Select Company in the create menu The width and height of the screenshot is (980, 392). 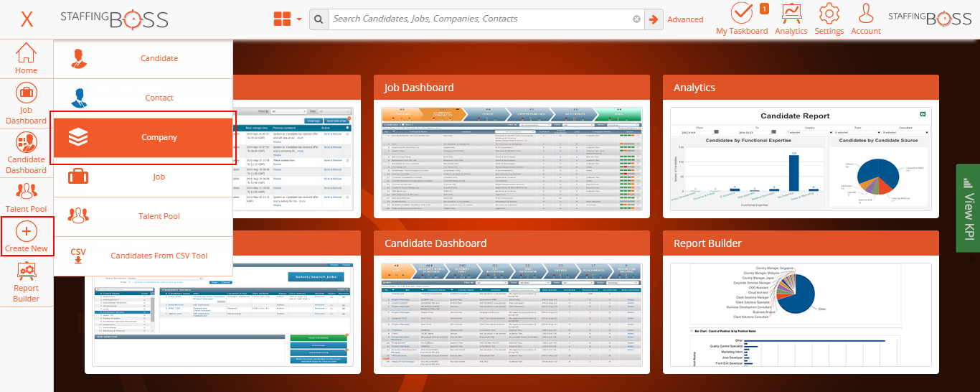coord(143,137)
